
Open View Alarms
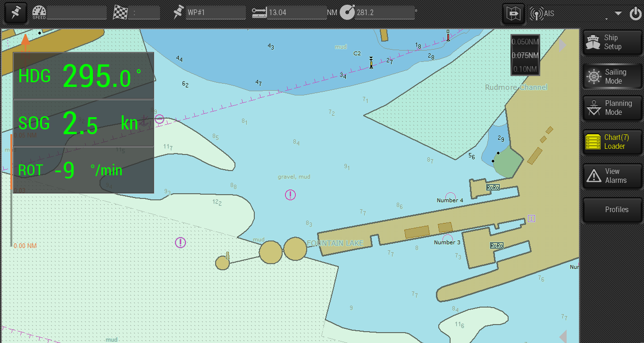[x=612, y=176]
